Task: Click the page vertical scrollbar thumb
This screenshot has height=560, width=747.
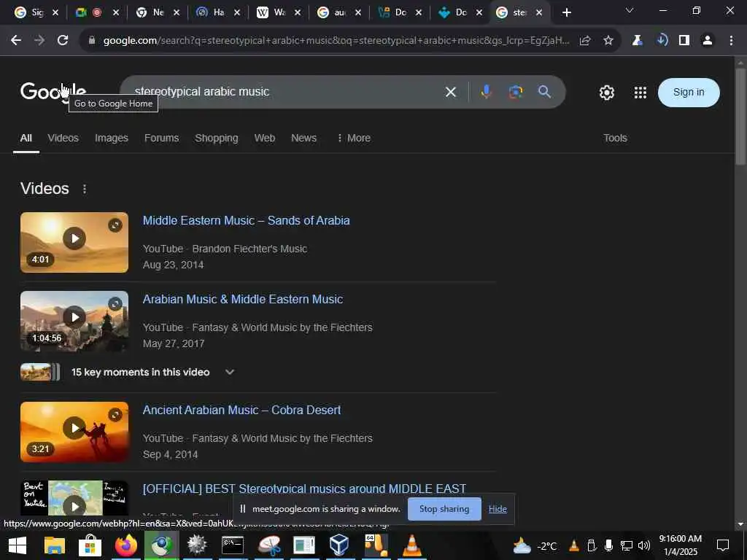Action: click(740, 117)
